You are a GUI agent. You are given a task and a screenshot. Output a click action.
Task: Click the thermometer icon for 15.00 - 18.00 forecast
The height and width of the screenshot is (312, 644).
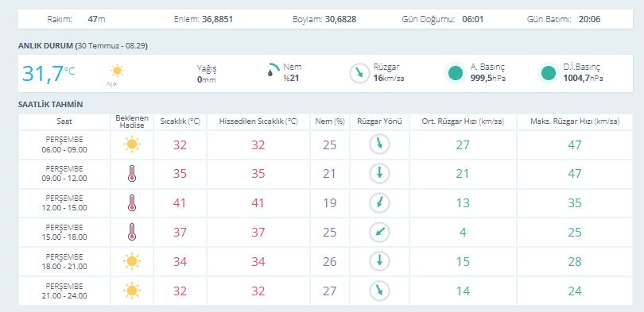click(x=131, y=232)
